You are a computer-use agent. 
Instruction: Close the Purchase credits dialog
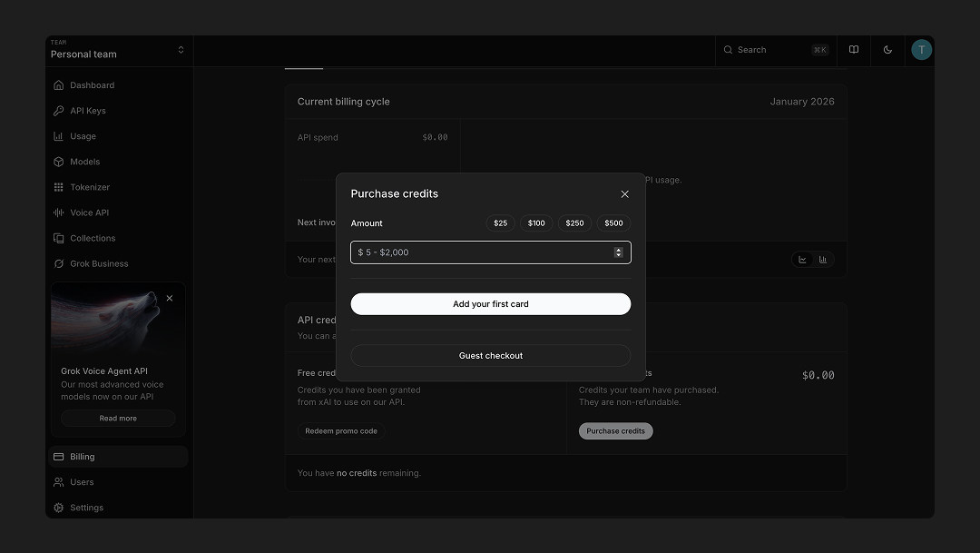625,194
